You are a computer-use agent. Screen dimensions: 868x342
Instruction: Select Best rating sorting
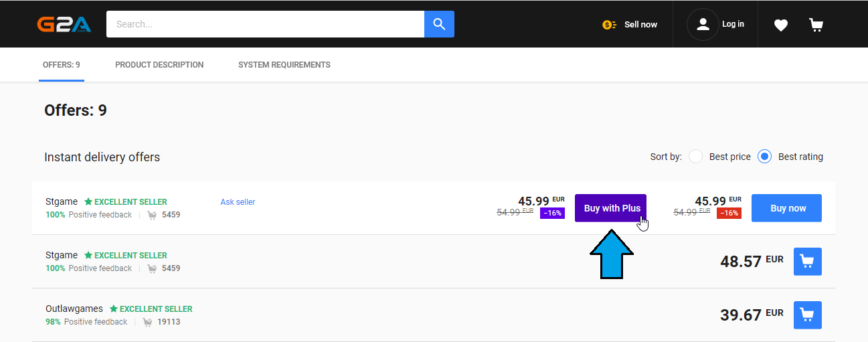click(x=765, y=157)
